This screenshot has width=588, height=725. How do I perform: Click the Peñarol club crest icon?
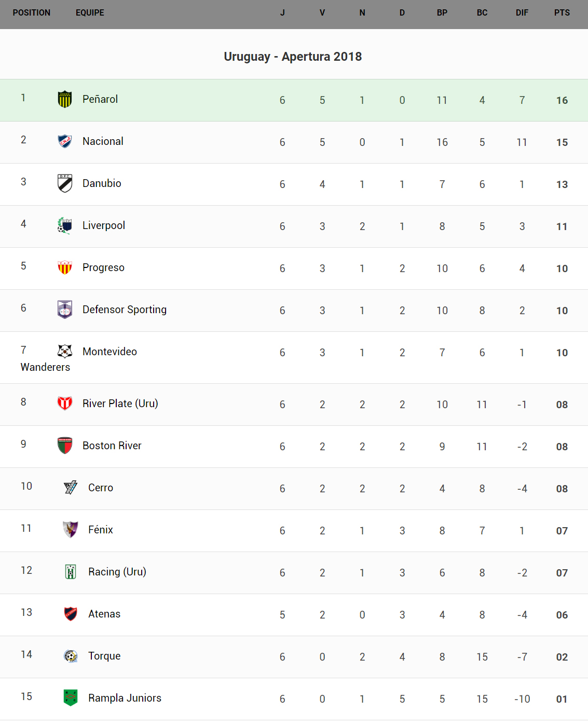[65, 99]
